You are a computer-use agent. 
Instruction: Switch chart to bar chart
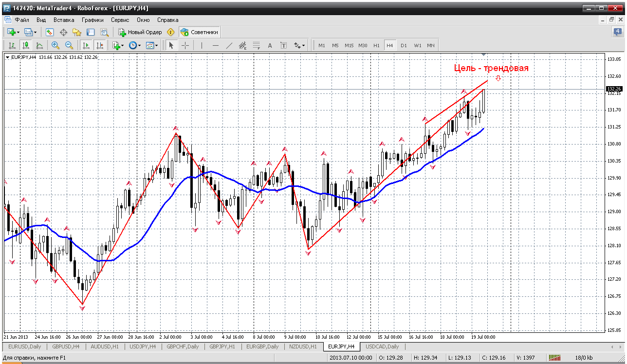point(12,45)
